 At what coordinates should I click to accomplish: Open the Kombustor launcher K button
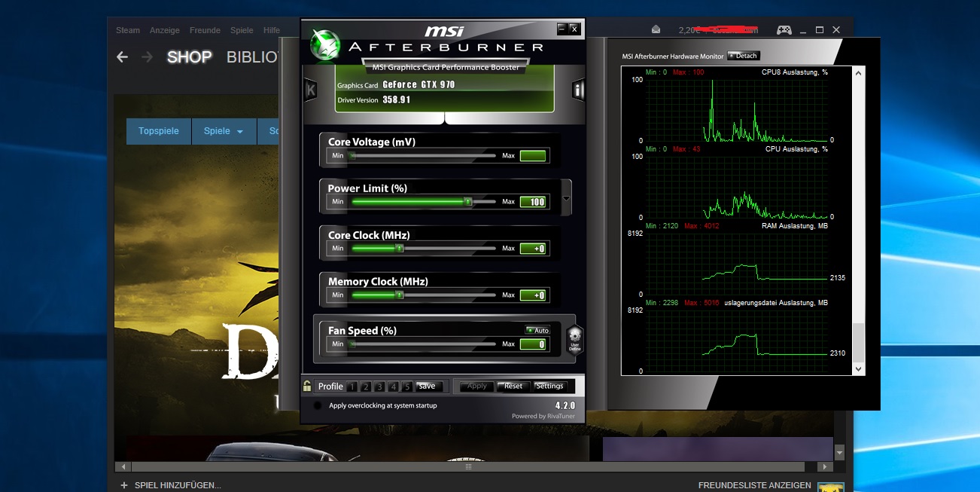(x=310, y=90)
